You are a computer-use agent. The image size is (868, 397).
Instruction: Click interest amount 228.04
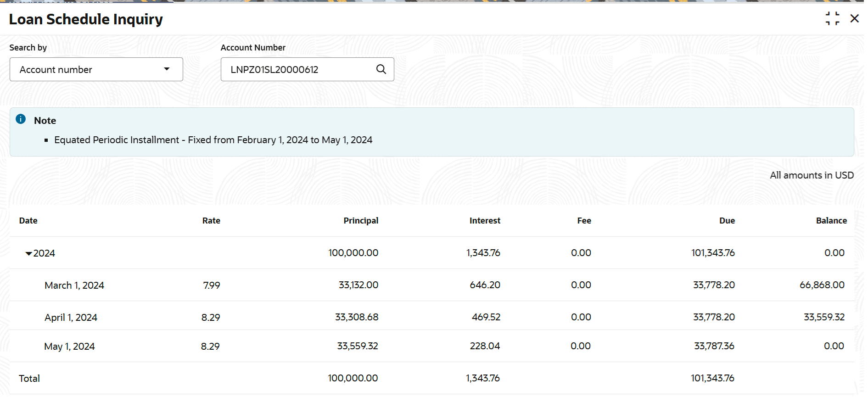(485, 346)
